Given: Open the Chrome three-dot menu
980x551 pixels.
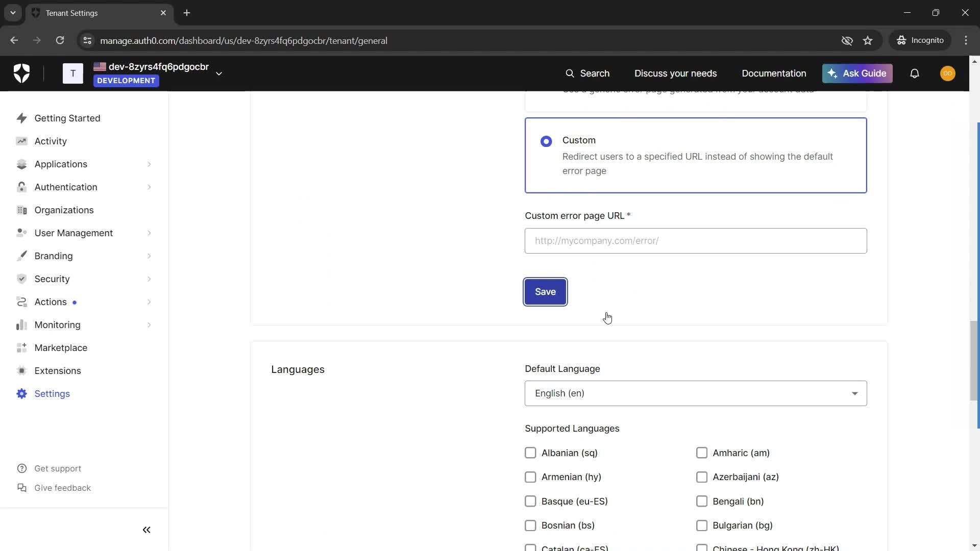Looking at the screenshot, I should pos(966,40).
